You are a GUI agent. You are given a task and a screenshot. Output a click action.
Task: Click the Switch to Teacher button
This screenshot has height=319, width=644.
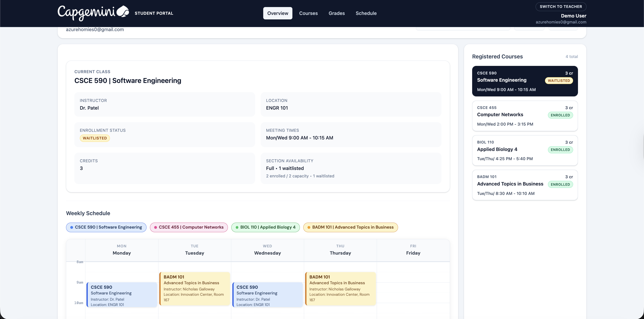[x=561, y=7]
